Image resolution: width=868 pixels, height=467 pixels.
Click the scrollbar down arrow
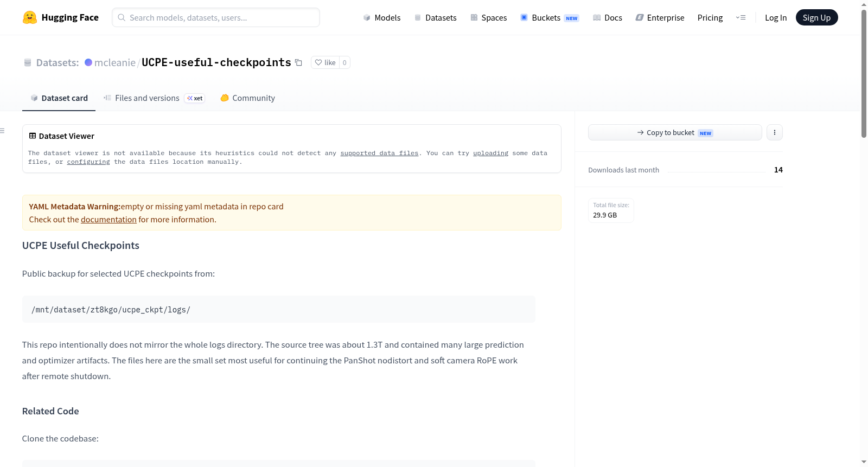pos(864,462)
